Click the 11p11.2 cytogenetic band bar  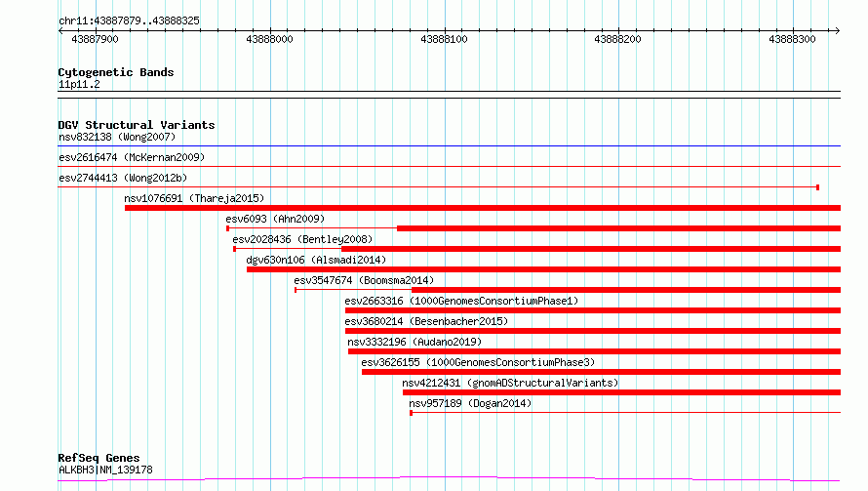click(x=449, y=95)
